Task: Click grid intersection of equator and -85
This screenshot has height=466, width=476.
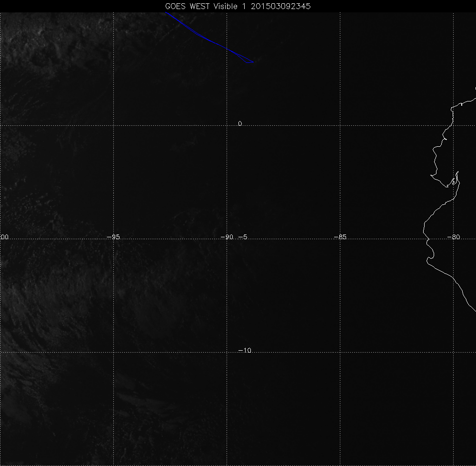Action: [x=340, y=125]
